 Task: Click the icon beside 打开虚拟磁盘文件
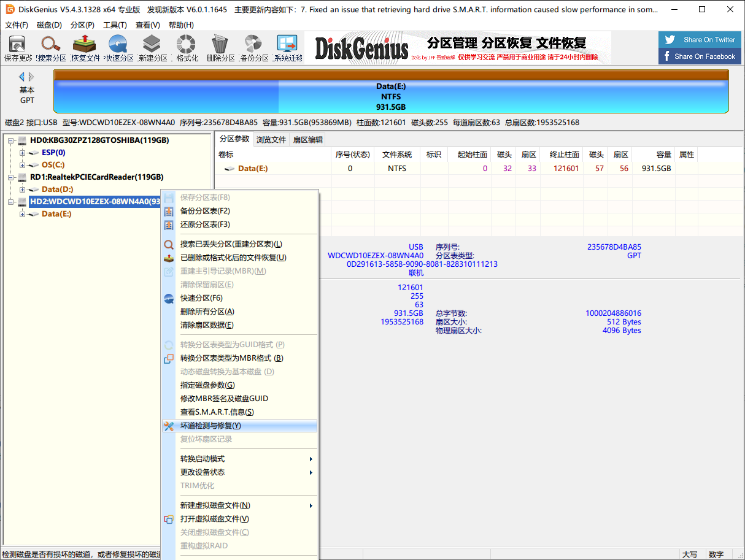(169, 519)
